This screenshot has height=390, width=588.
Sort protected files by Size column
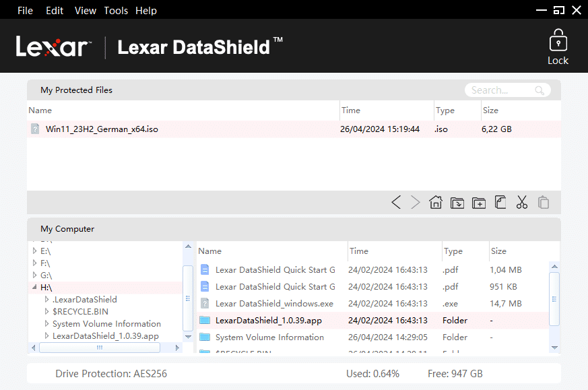tap(490, 110)
